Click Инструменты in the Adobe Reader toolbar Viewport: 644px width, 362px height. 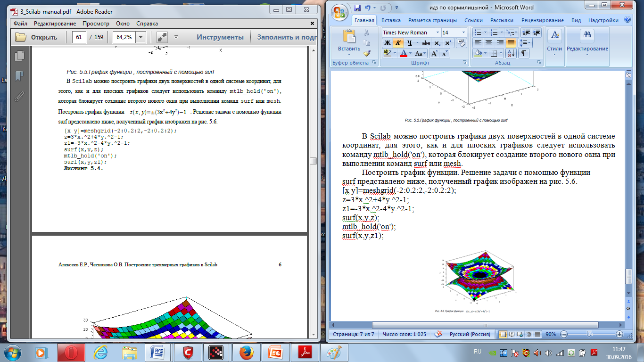click(220, 37)
